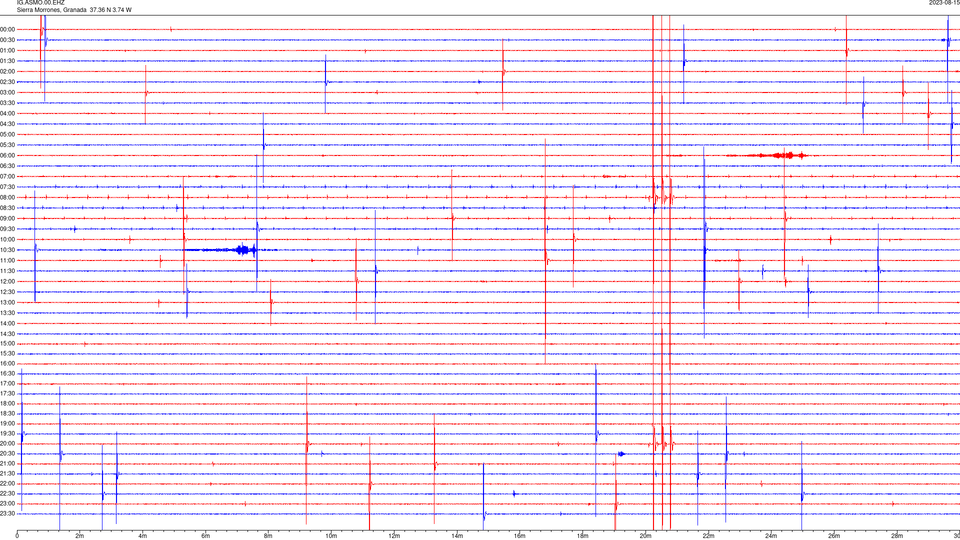960x540 pixels.
Task: Select the 00:30 time row label
Action: click(x=7, y=40)
